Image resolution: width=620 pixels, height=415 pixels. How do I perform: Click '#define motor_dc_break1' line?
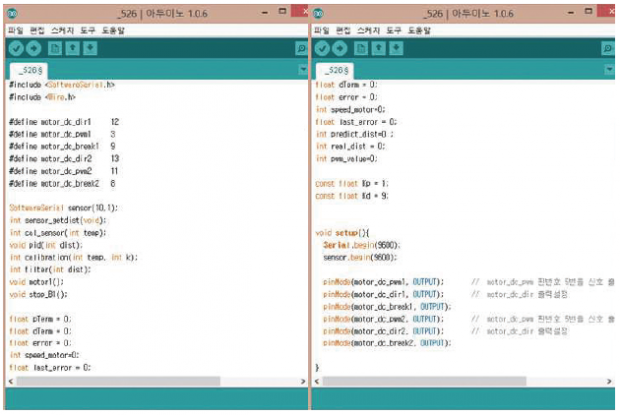point(62,146)
